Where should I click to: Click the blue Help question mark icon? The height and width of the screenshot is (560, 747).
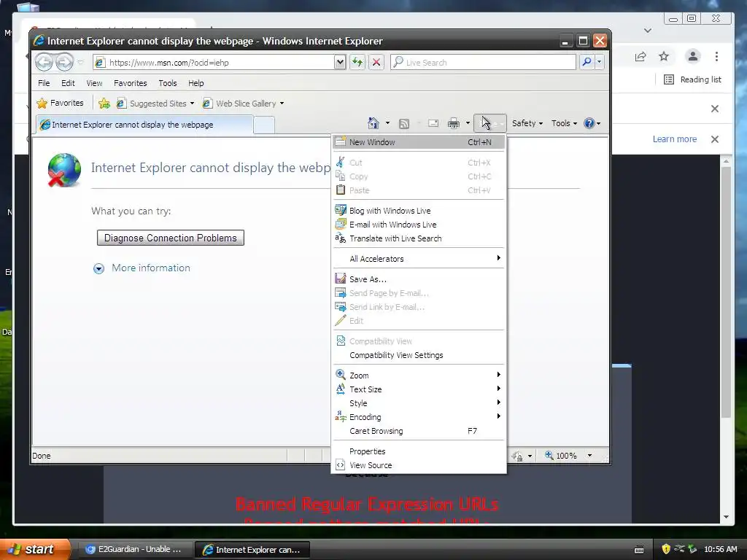pyautogui.click(x=589, y=123)
